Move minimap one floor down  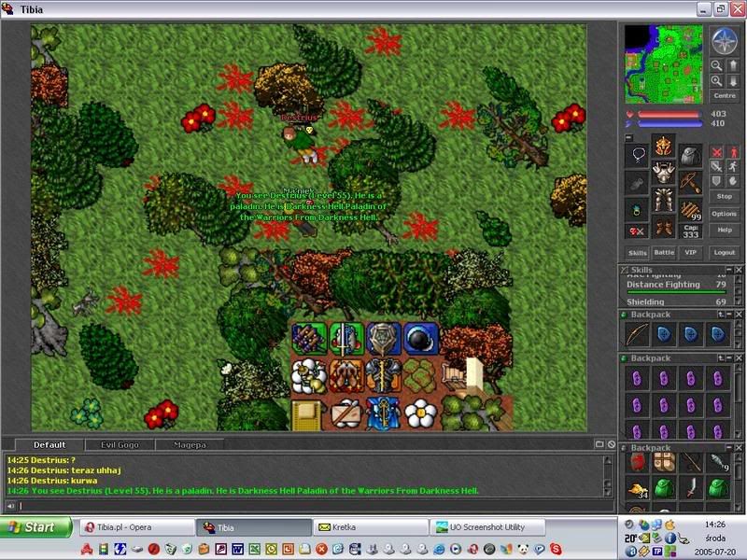[x=733, y=81]
